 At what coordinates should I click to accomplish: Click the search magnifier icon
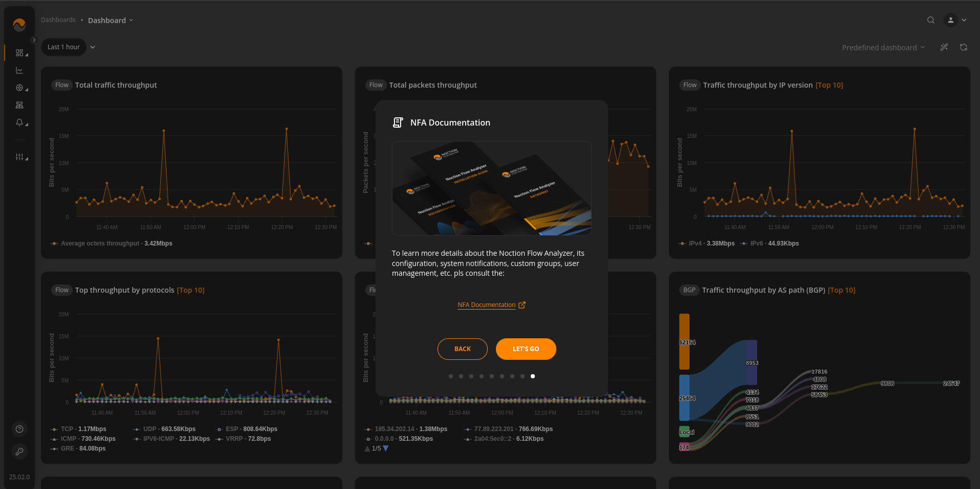pos(931,20)
